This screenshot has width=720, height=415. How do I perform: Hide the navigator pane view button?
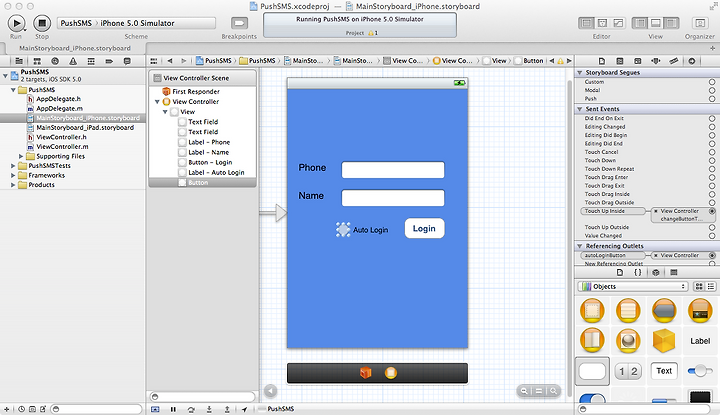pyautogui.click(x=640, y=23)
